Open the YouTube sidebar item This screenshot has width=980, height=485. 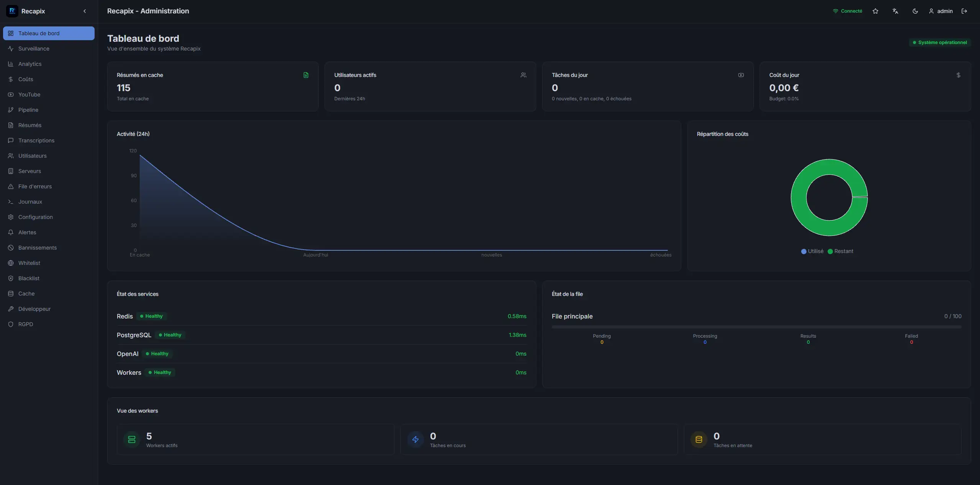(29, 95)
